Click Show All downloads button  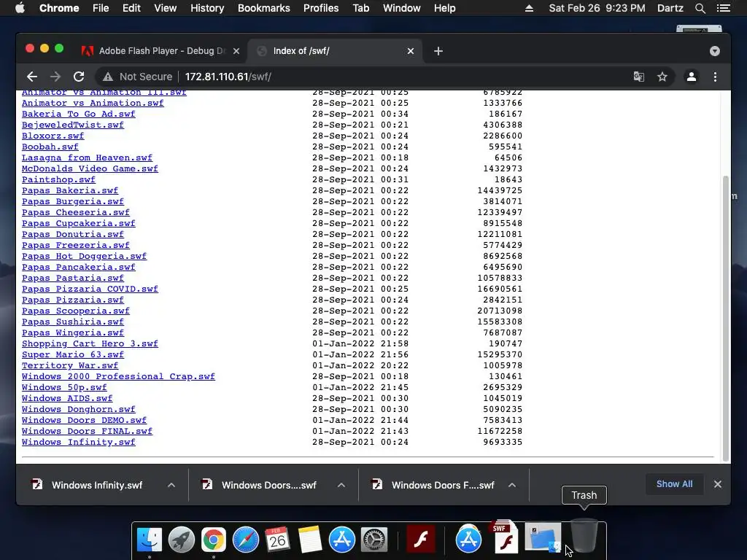coord(674,484)
